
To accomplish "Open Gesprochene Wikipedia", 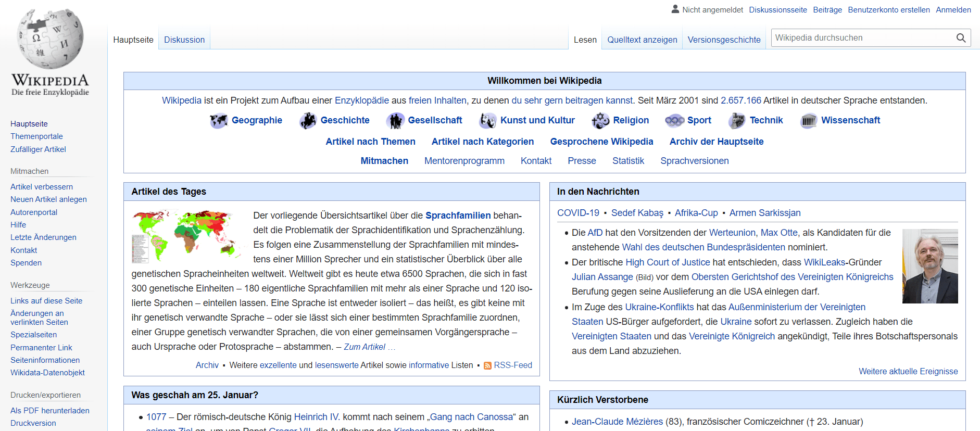I will point(601,142).
